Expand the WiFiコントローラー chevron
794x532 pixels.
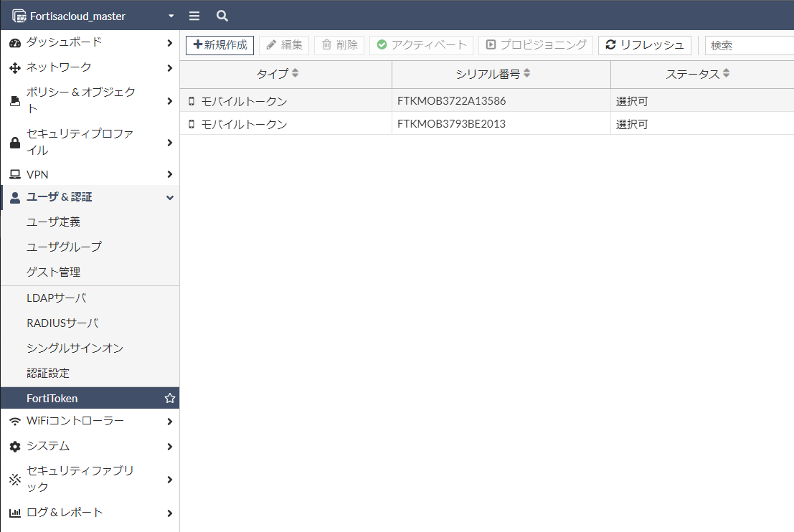170,422
